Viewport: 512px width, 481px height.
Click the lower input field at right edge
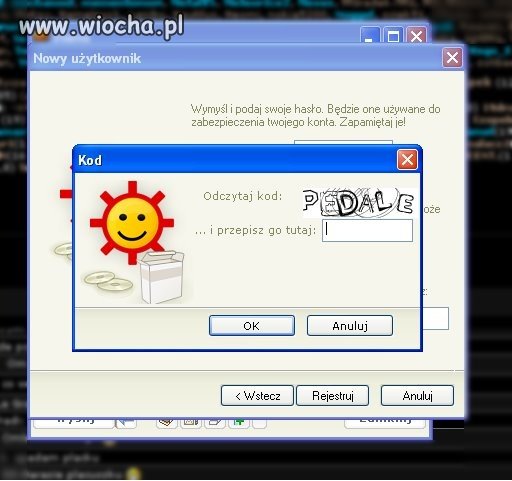point(436,319)
